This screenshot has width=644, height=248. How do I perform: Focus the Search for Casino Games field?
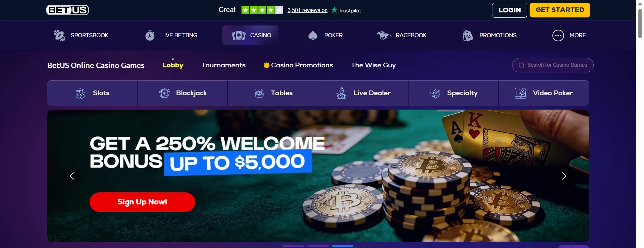(x=553, y=65)
